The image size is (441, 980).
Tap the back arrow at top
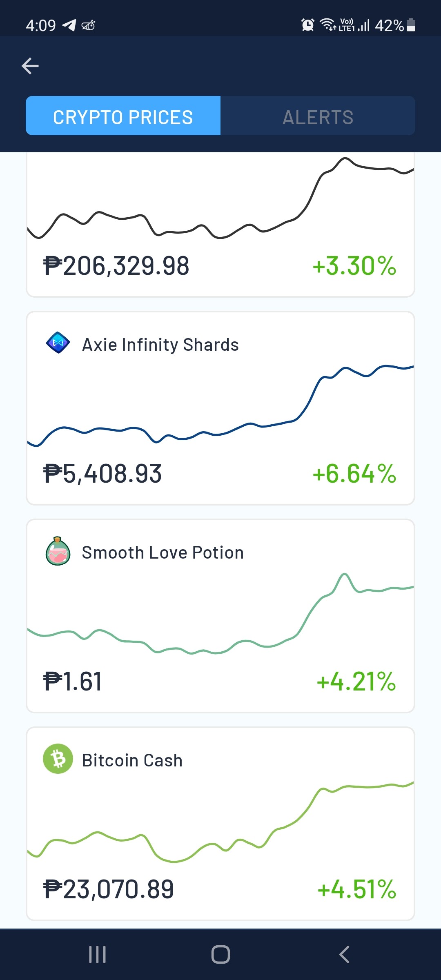tap(30, 66)
